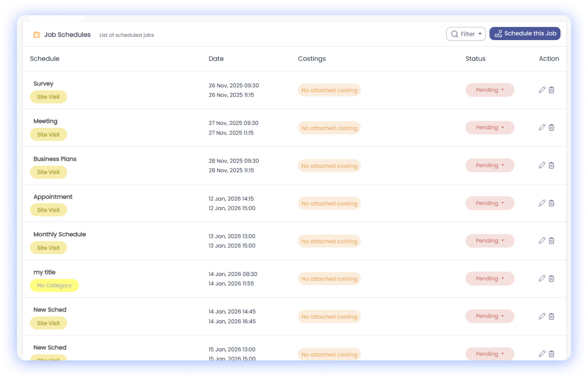Delete the Survey schedule via trash icon
588x379 pixels.
(551, 90)
